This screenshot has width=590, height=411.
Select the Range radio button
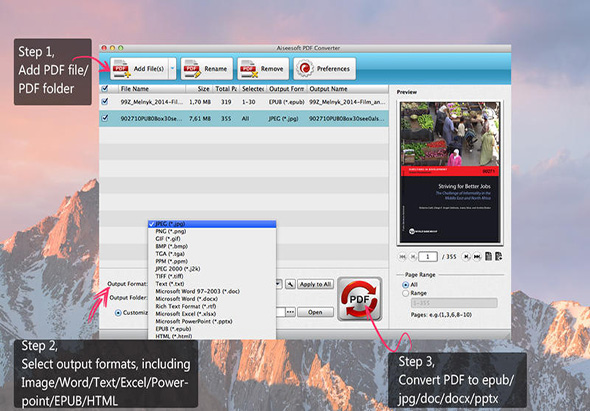[x=405, y=293]
